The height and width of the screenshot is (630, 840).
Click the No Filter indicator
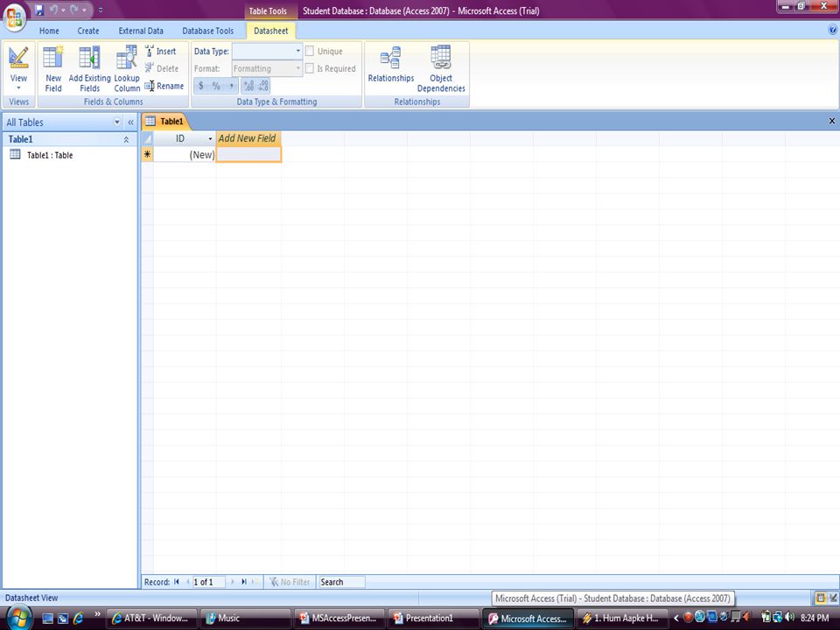pos(290,582)
